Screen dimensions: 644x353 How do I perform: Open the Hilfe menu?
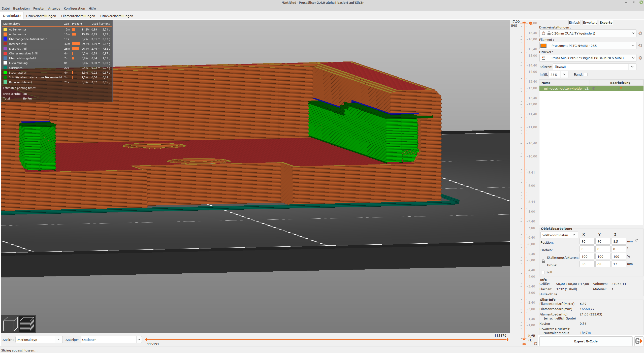pos(92,8)
